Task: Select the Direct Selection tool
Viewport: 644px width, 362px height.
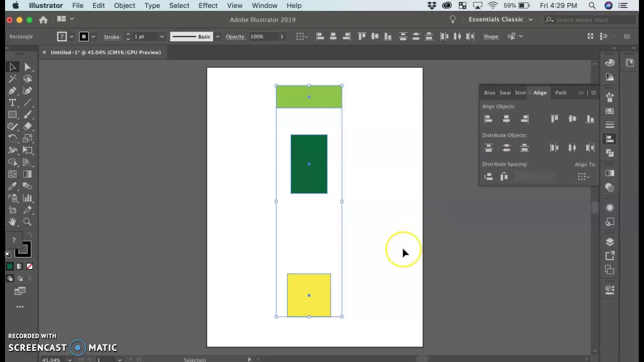Action: tap(28, 67)
